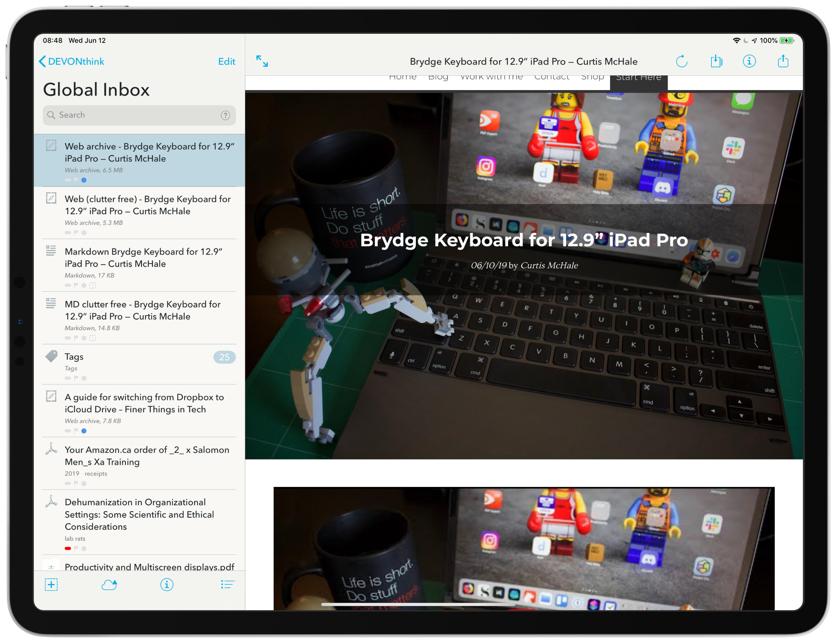Tap the full-screen expand arrows icon
The width and height of the screenshot is (837, 644).
click(x=262, y=61)
